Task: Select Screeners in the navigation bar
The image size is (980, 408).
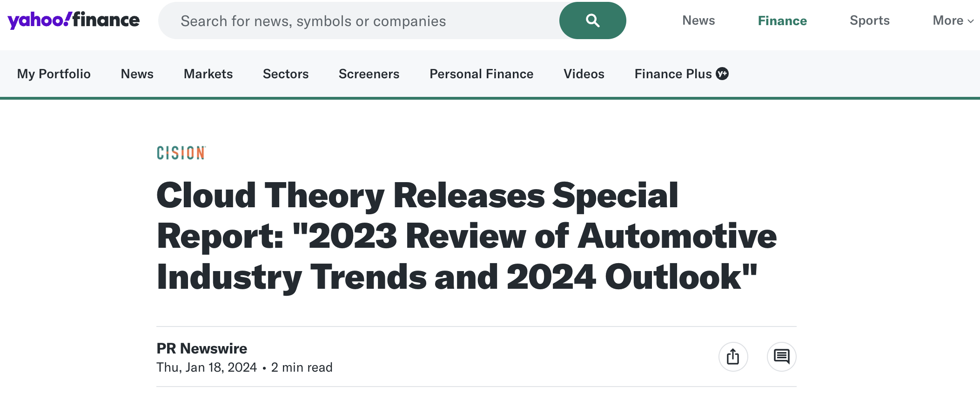Action: [369, 74]
